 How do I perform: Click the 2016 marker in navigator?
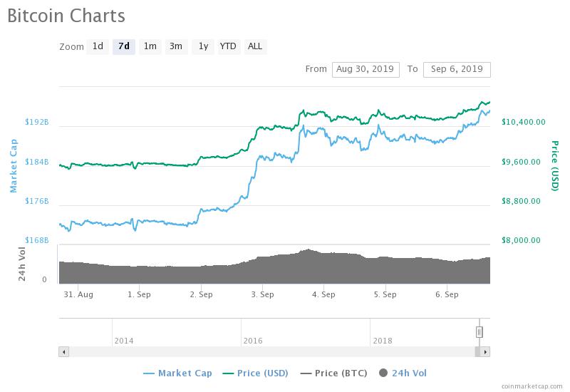pyautogui.click(x=253, y=341)
